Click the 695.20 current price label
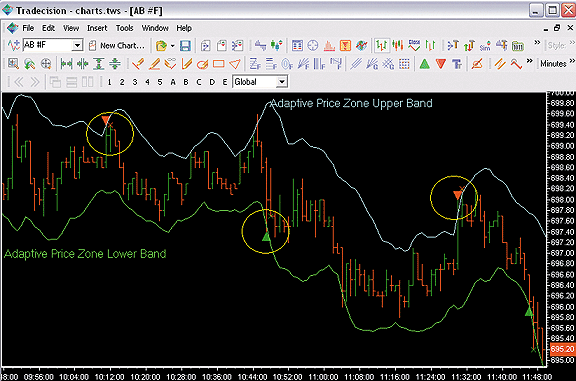Screen dimensions: 576x381 point(562,349)
